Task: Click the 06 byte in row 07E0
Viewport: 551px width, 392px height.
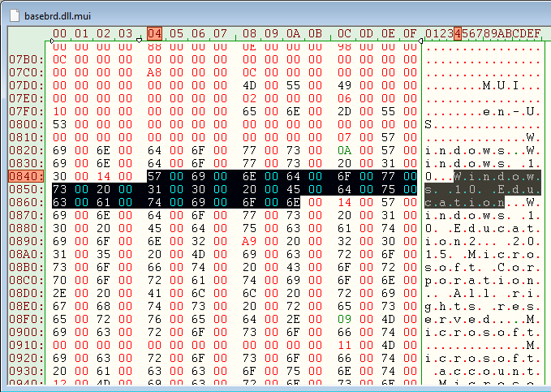Action: pyautogui.click(x=344, y=98)
